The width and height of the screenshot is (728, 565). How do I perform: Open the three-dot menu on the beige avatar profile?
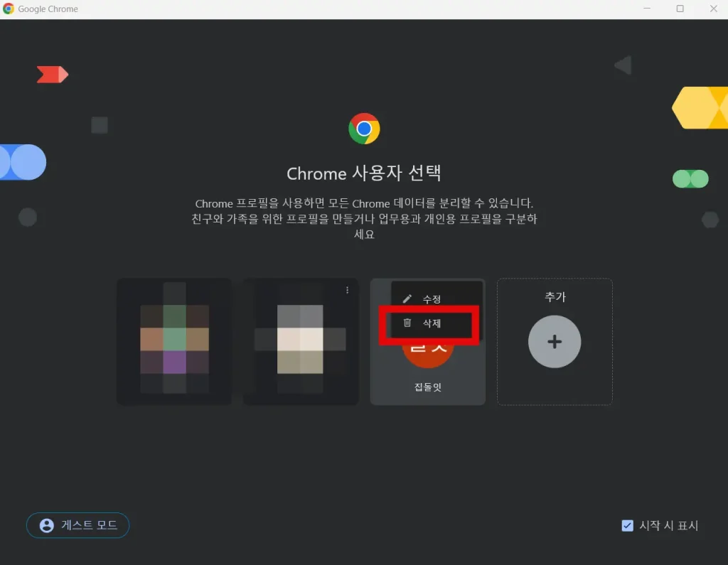pyautogui.click(x=347, y=290)
